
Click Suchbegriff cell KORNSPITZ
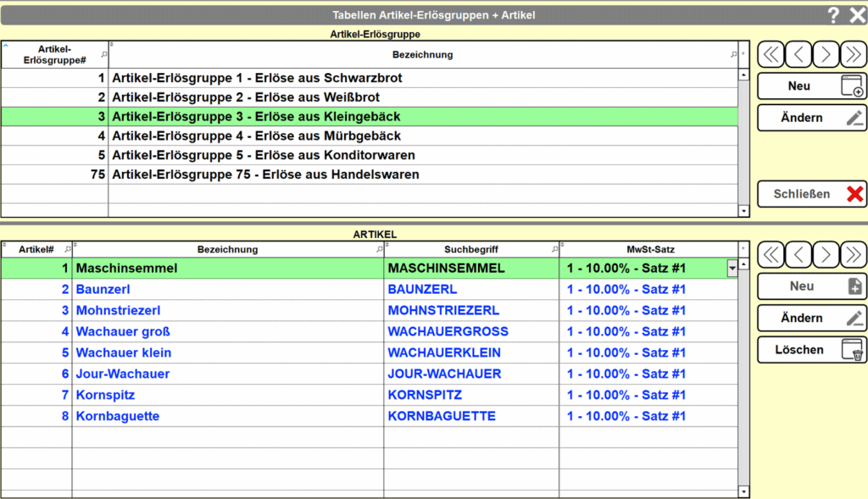(471, 395)
